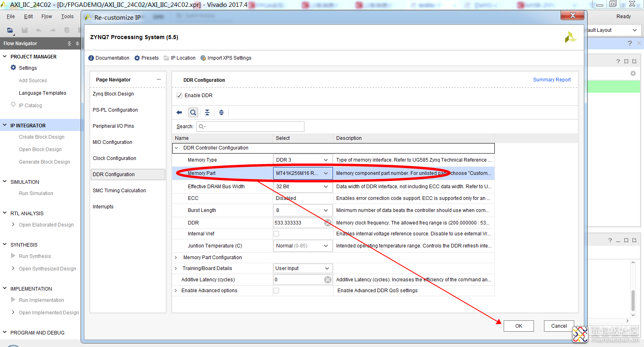Click Language Templates in Flow Navigator
This screenshot has width=644, height=347.
pyautogui.click(x=42, y=93)
